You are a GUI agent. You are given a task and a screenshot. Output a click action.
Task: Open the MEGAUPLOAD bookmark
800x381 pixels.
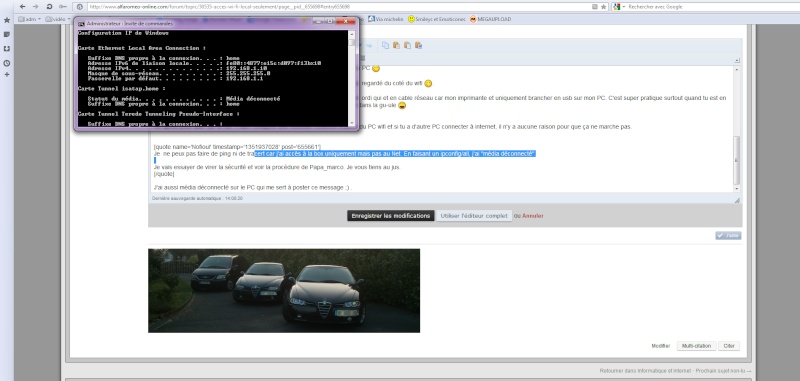490,19
